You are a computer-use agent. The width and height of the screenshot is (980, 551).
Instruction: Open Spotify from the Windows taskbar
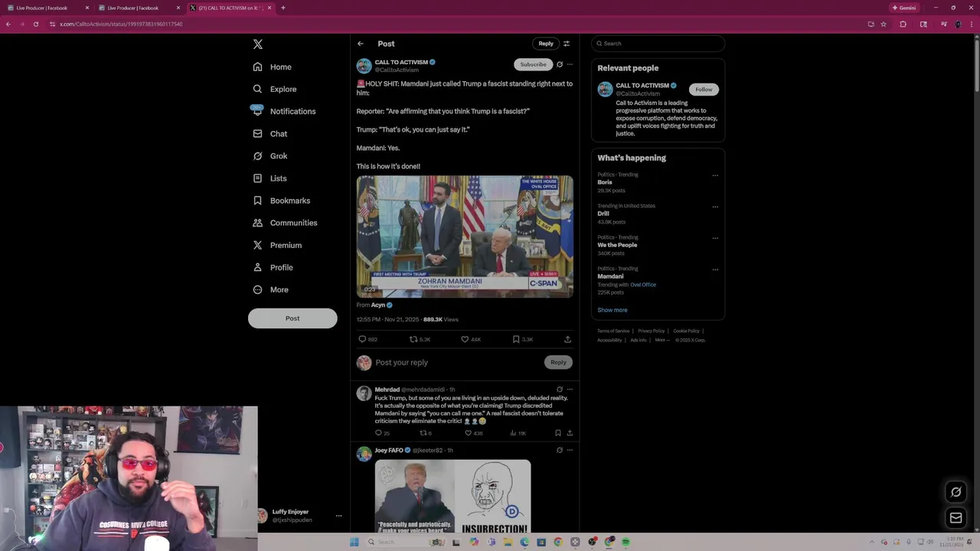[626, 542]
